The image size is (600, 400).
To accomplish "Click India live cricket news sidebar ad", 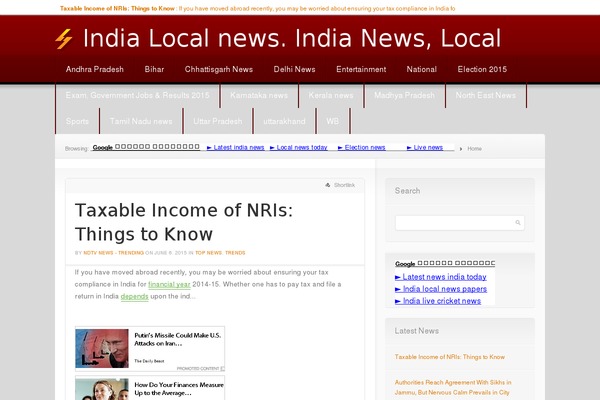I will 438,301.
